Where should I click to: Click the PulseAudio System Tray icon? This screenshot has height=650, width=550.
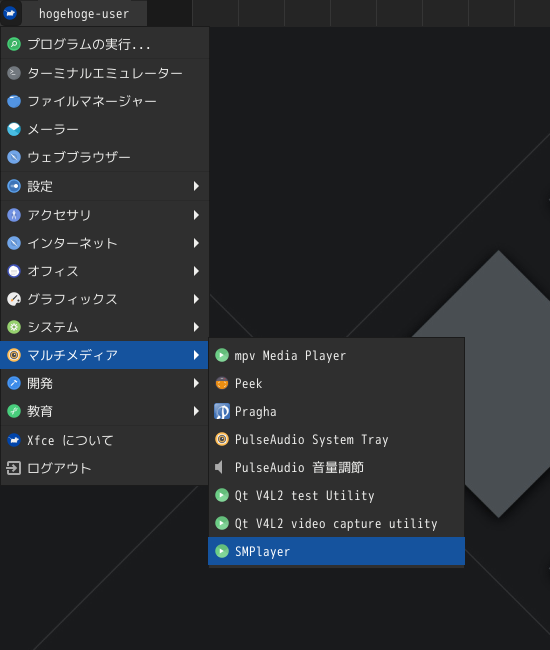pyautogui.click(x=222, y=439)
